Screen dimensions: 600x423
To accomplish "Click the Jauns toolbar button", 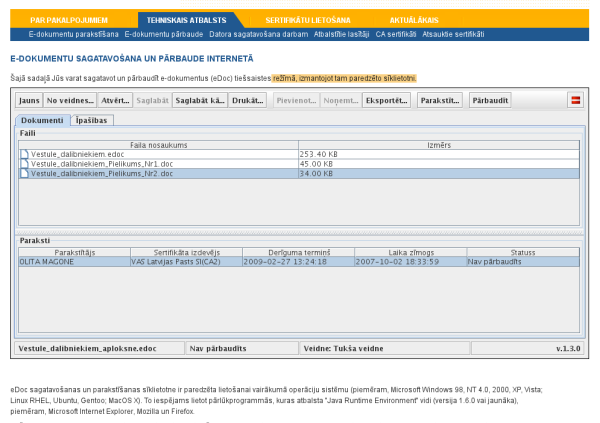I will 29,100.
